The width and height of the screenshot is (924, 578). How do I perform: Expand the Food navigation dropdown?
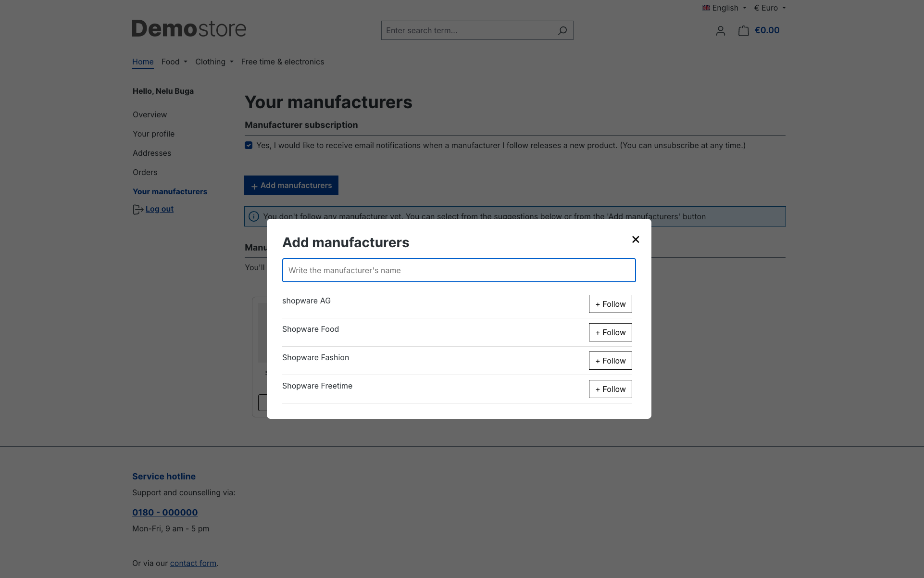174,62
